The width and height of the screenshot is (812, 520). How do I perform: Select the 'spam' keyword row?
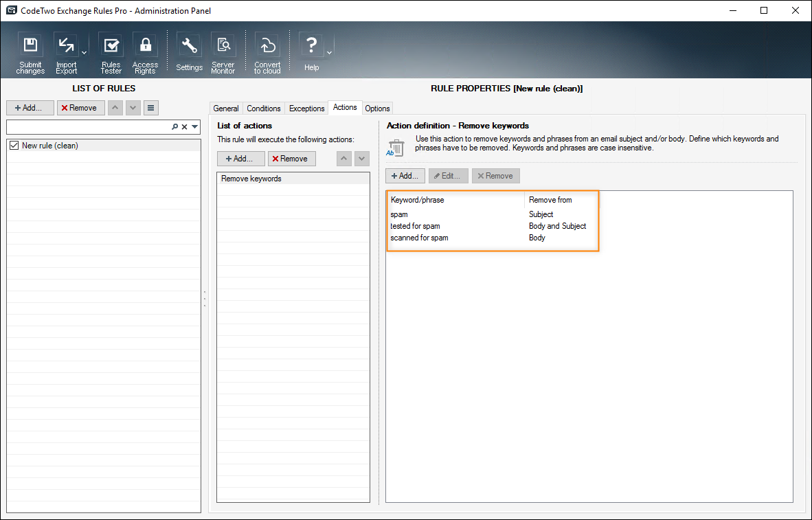click(x=589, y=214)
